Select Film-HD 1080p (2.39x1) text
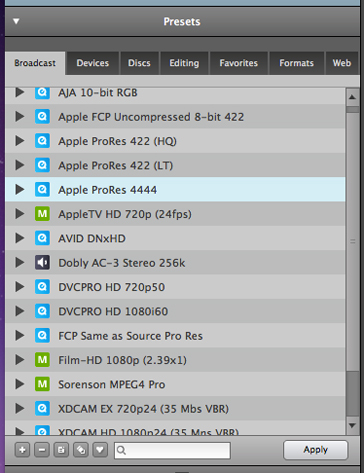This screenshot has width=364, height=473. click(122, 360)
